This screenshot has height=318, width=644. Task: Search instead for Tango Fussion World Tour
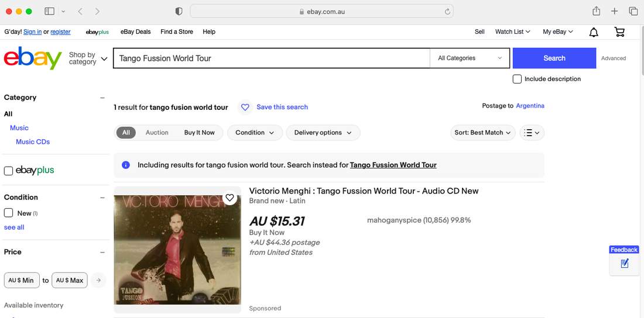pyautogui.click(x=393, y=165)
